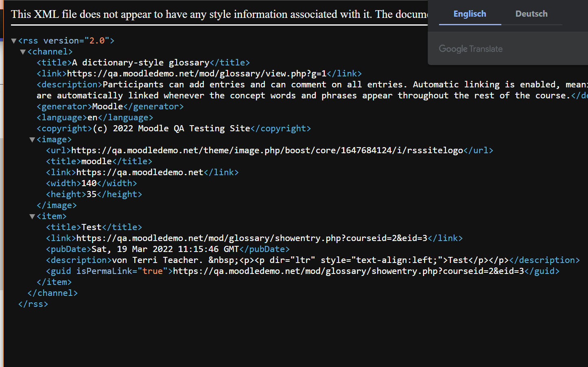
Task: Click the item title 'Test'
Action: pyautogui.click(x=92, y=227)
